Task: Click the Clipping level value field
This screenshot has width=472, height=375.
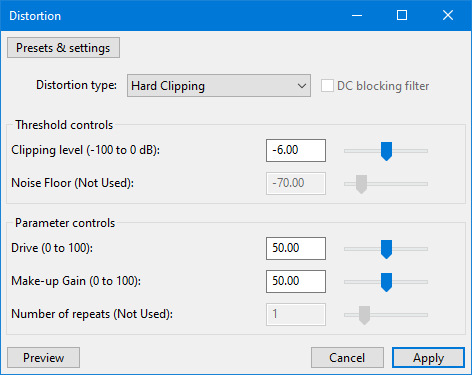Action: (x=296, y=150)
